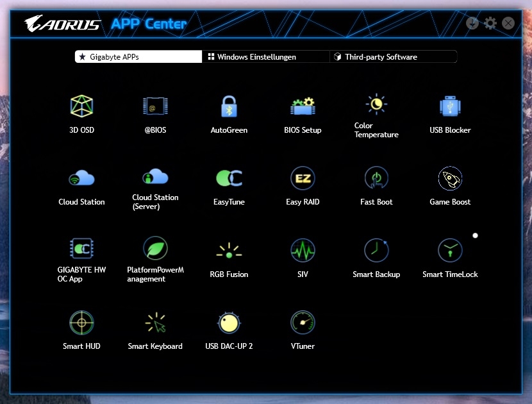Launch BIOS Setup
The height and width of the screenshot is (404, 532).
[x=303, y=106]
